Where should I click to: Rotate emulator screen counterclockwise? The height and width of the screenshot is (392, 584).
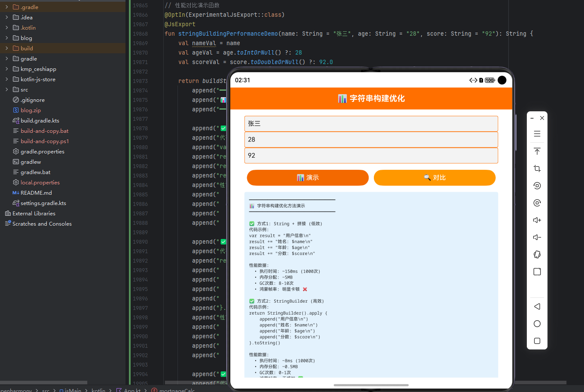pos(537,186)
